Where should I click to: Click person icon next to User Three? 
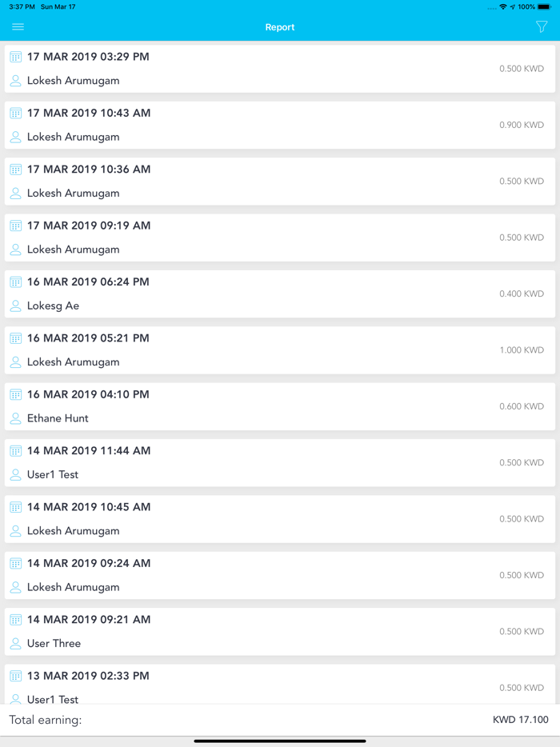16,644
